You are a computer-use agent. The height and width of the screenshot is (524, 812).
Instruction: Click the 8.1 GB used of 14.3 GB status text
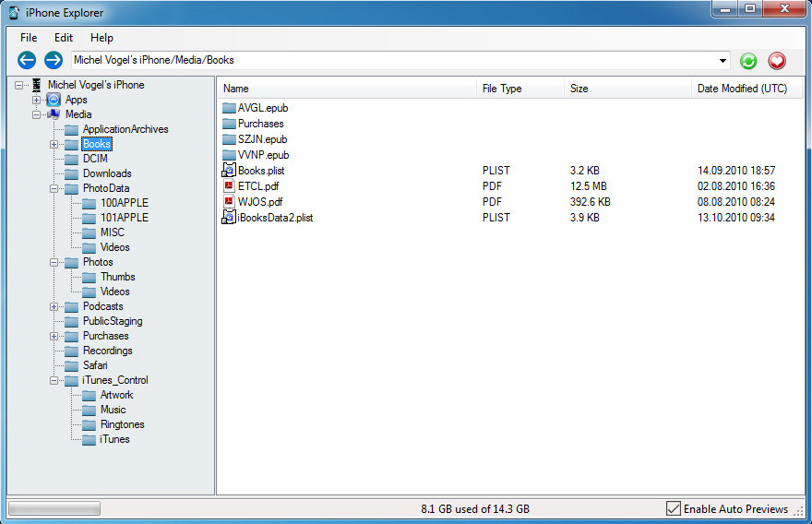(475, 509)
